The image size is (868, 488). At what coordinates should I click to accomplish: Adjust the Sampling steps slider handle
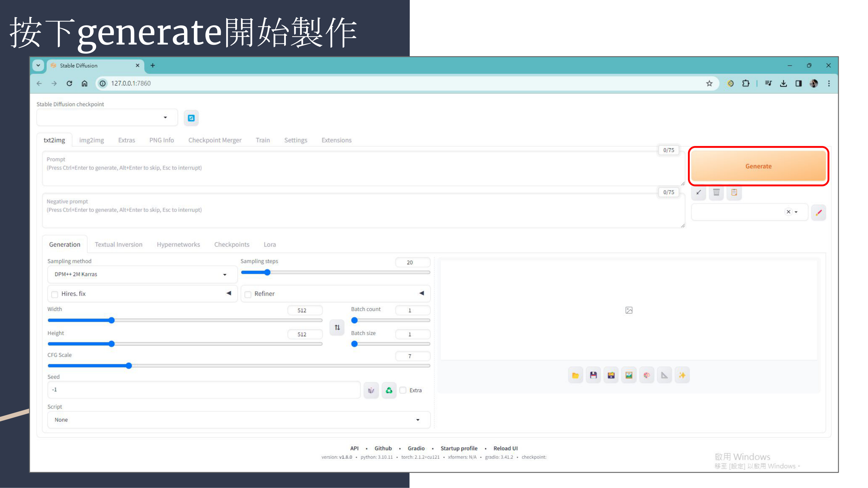[267, 272]
